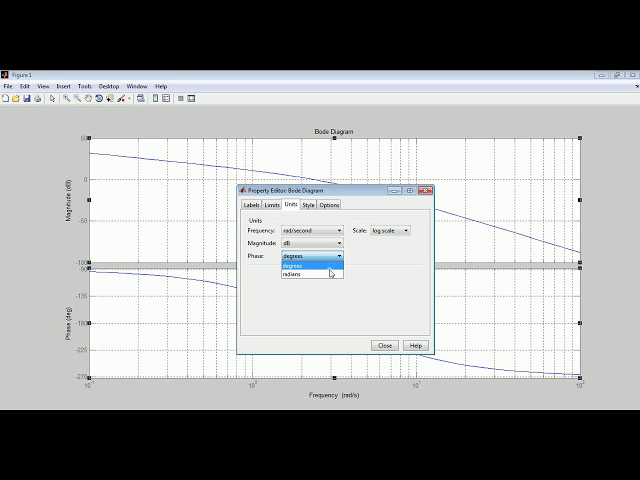Screen dimensions: 640x480
Task: Select the Brush data tool
Action: (x=121, y=98)
